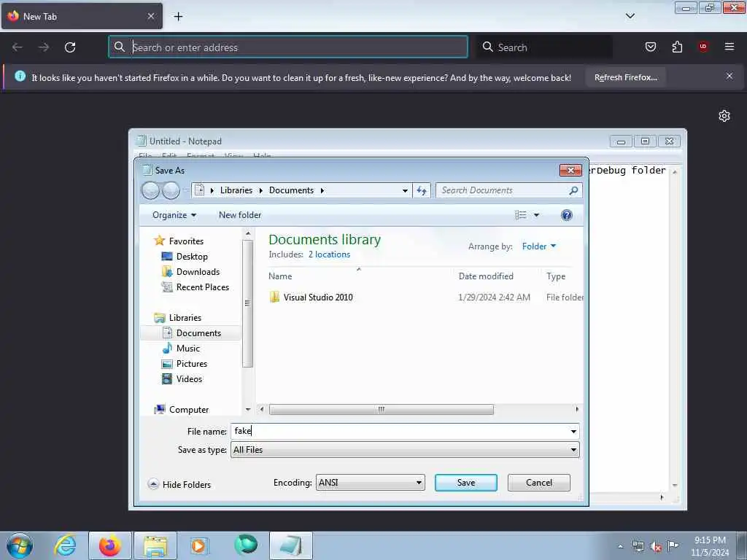The width and height of the screenshot is (747, 560).
Task: Click the Cancel button
Action: [x=539, y=483]
